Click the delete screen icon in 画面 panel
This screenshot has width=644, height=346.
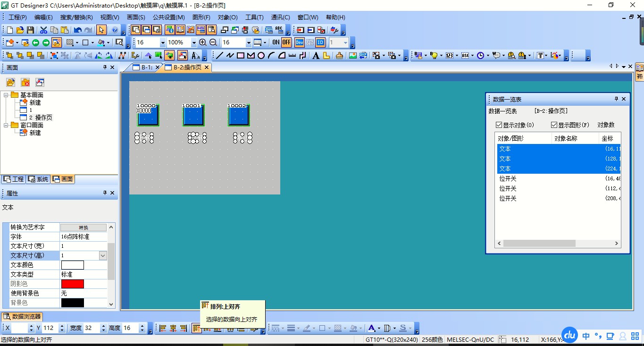[x=25, y=82]
